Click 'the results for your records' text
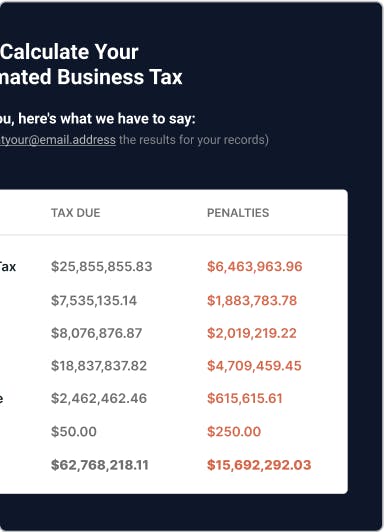 pyautogui.click(x=194, y=140)
